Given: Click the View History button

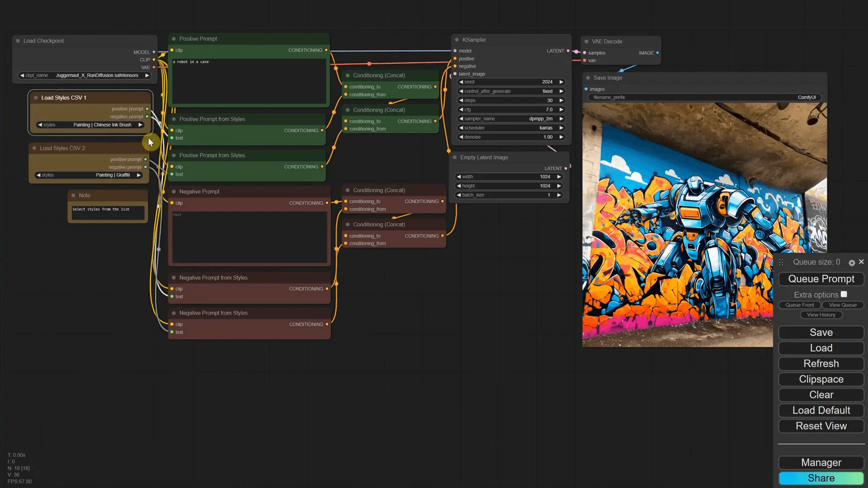Looking at the screenshot, I should point(821,314).
